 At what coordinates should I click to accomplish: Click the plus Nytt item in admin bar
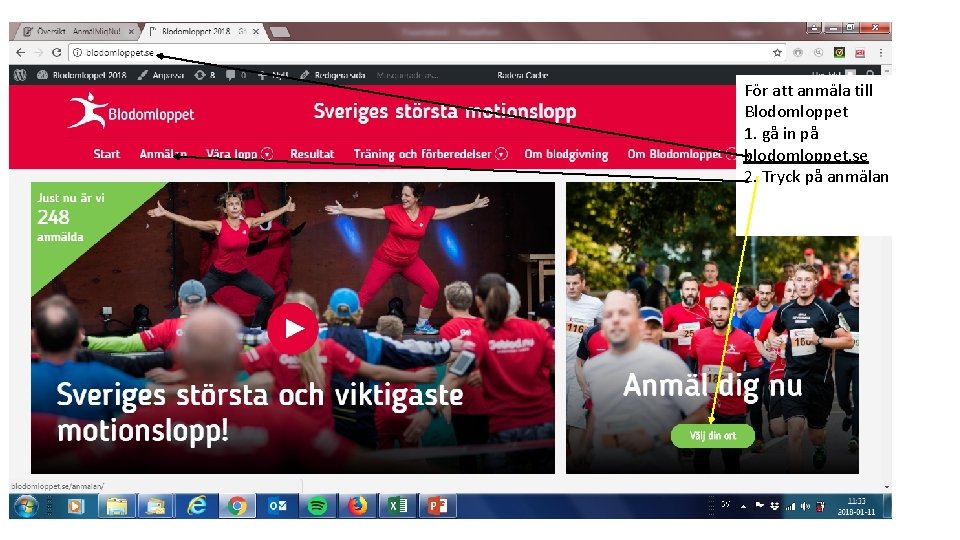273,75
